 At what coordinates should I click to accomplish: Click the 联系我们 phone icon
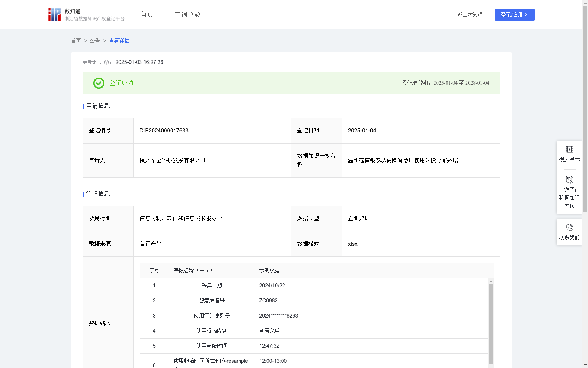[569, 227]
